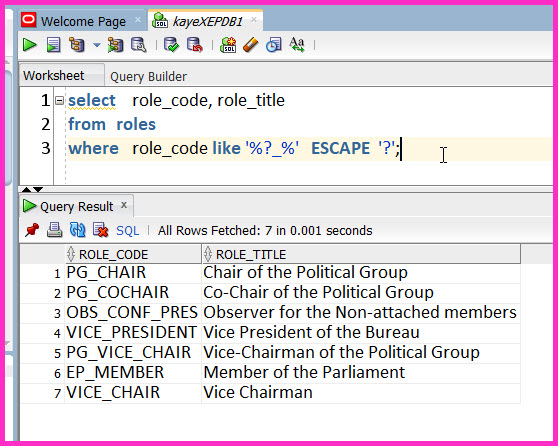
Task: Roll back changes with the red arrow icon
Action: tap(195, 45)
